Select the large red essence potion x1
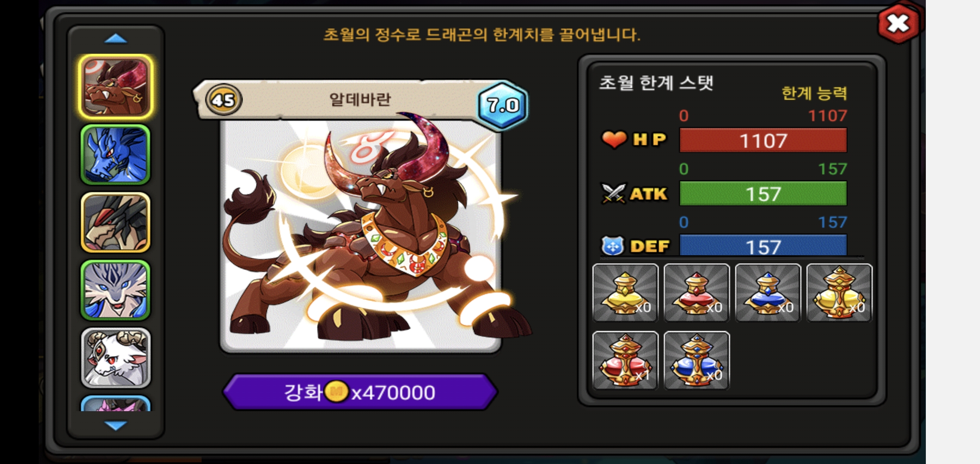The width and height of the screenshot is (980, 464). (x=625, y=360)
